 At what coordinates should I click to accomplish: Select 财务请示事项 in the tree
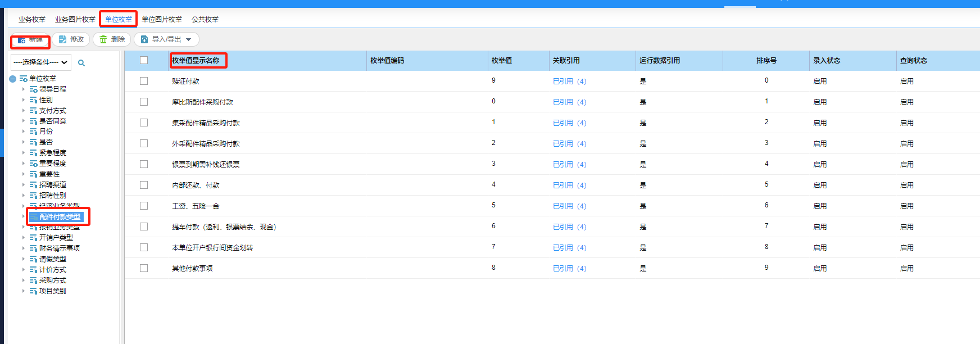point(59,248)
